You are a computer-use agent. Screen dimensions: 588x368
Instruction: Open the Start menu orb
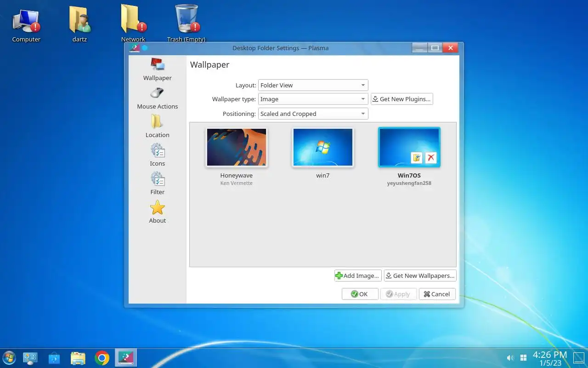pos(9,358)
